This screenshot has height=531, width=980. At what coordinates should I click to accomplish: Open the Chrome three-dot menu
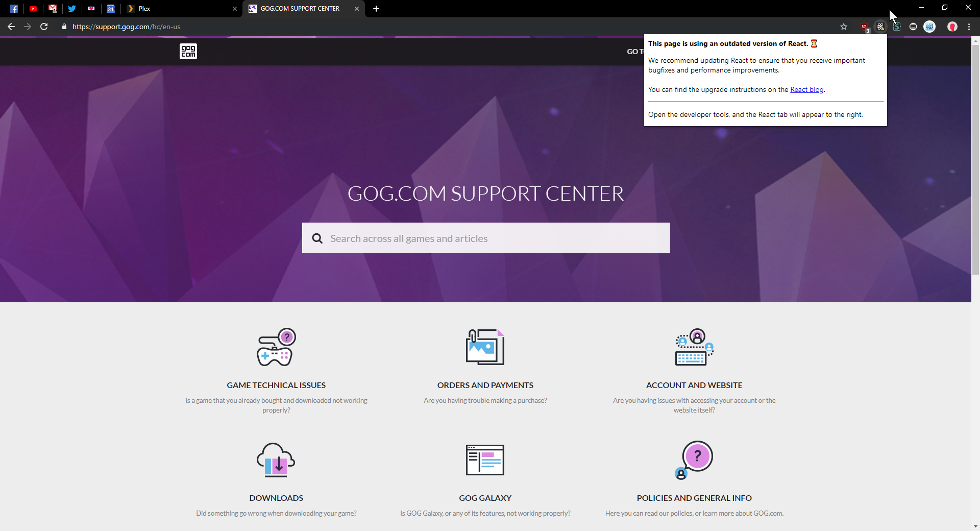click(969, 27)
